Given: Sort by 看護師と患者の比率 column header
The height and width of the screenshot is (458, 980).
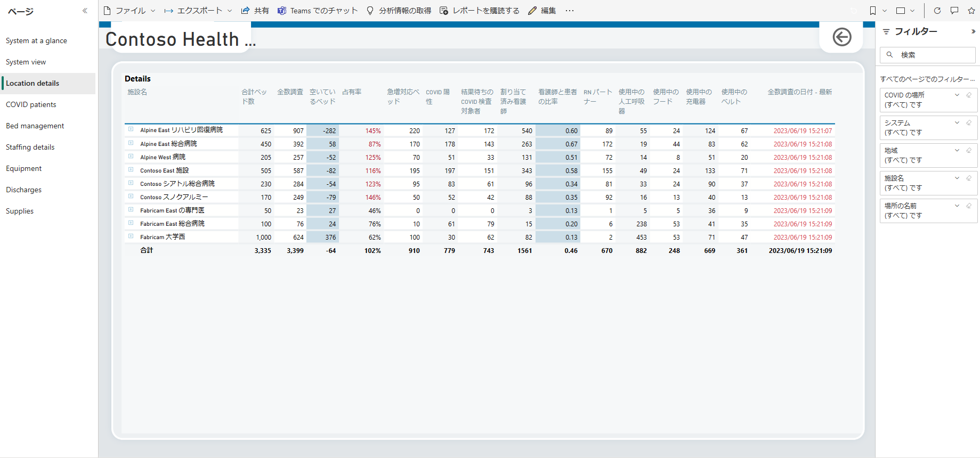Looking at the screenshot, I should click(557, 96).
